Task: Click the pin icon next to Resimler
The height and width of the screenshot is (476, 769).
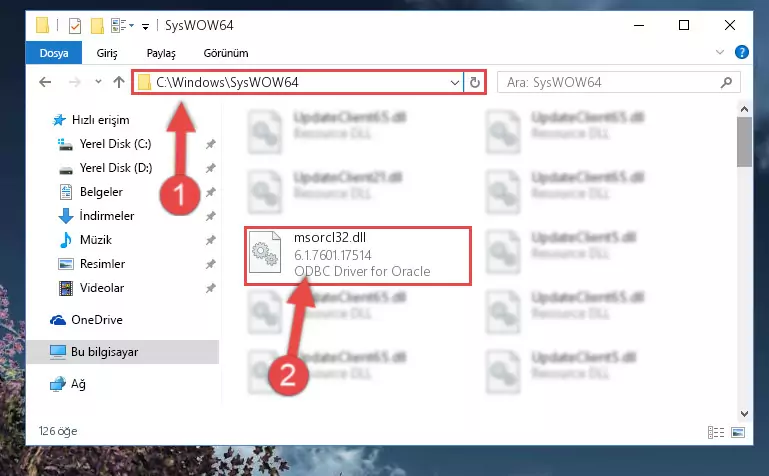Action: [x=210, y=264]
